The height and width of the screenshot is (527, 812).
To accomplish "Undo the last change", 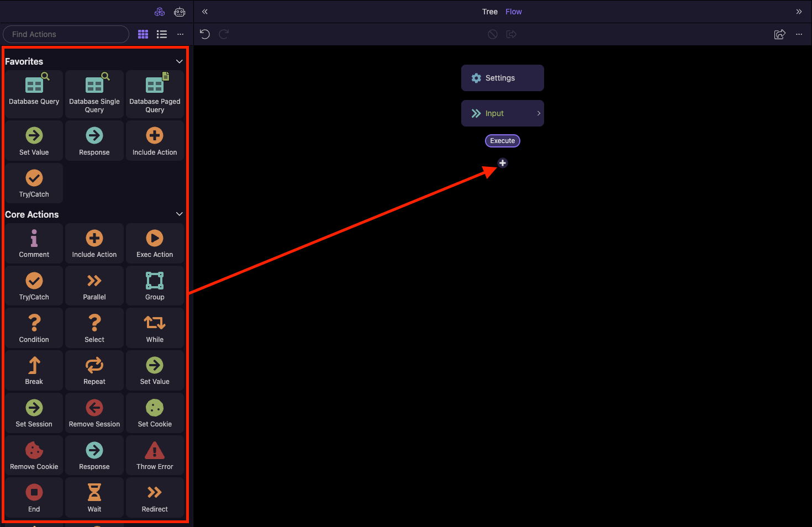I will tap(205, 34).
